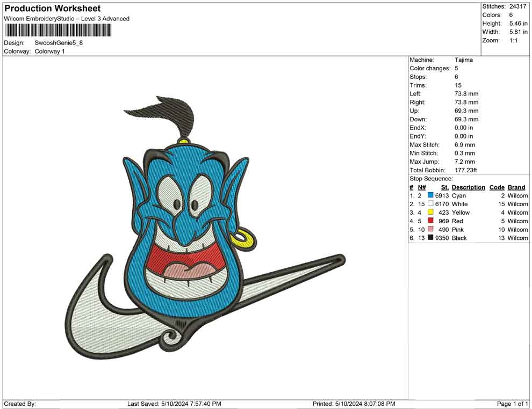532x409 pixels.
Task: Click the Yellow color swatch in stop sequence
Action: (x=430, y=212)
